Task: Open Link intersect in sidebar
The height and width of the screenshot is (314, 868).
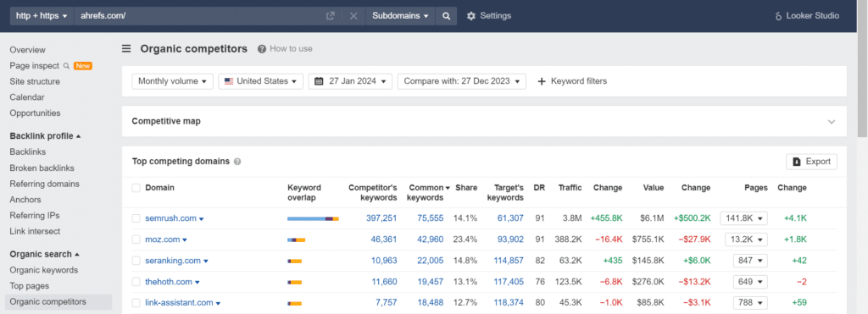Action: pos(35,231)
